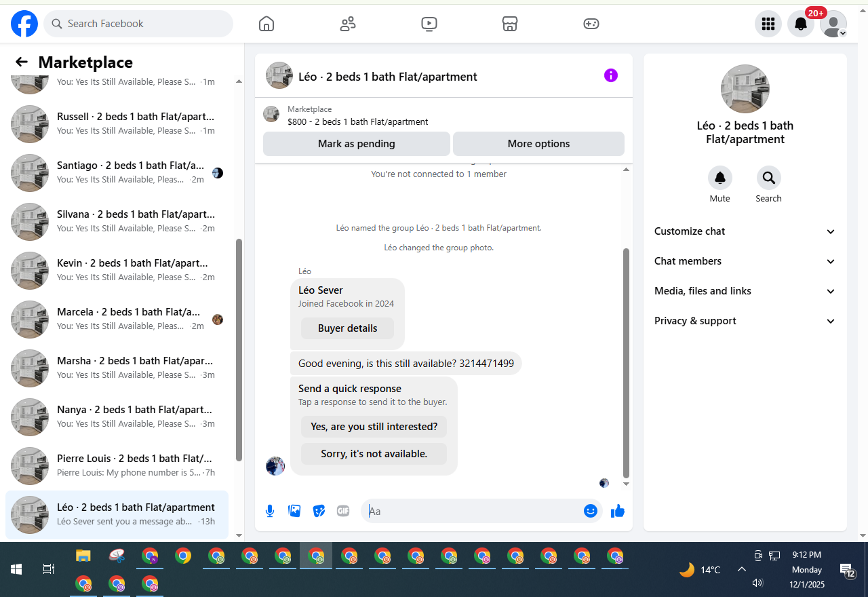868x597 pixels.
Task: Open Marsha's apartment conversation
Action: click(117, 368)
